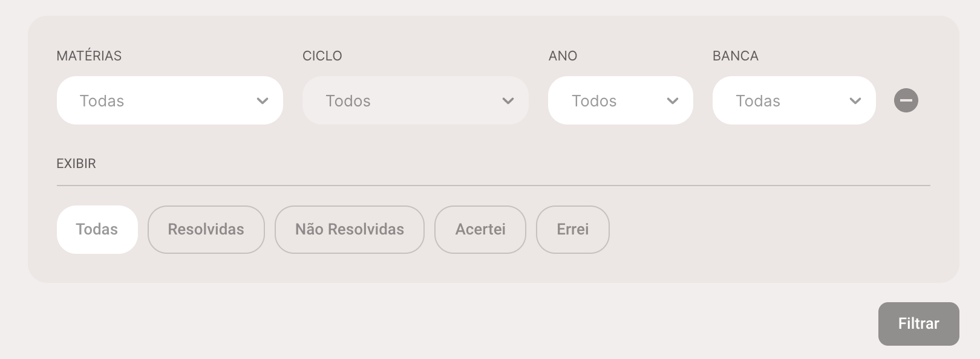Click the MATÉRIAS field label
Viewport: 980px width, 359px height.
pyautogui.click(x=89, y=56)
